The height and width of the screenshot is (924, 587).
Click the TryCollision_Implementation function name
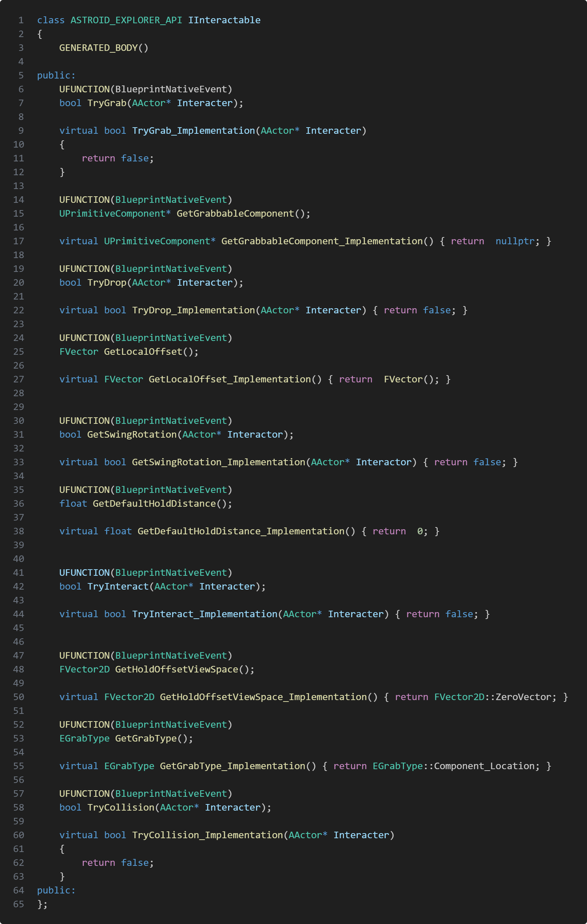tap(207, 835)
